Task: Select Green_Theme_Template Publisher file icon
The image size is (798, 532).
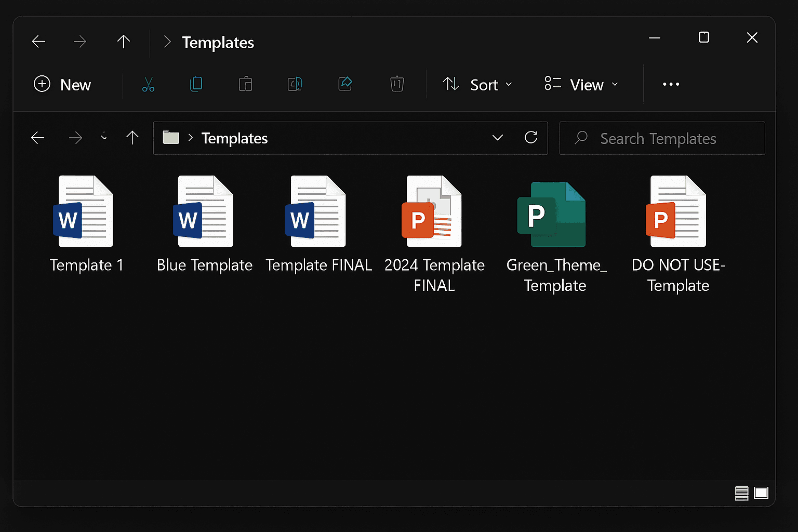Action: 551,214
